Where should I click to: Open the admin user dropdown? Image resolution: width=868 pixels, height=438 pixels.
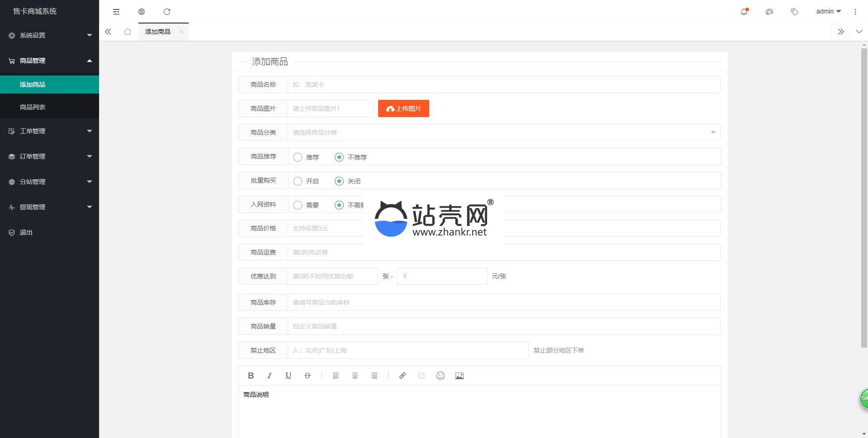(x=828, y=12)
